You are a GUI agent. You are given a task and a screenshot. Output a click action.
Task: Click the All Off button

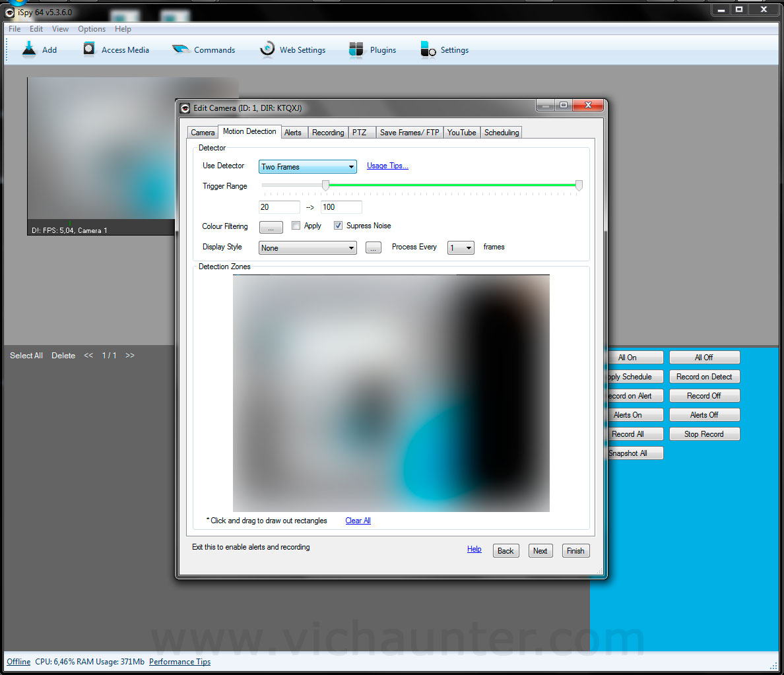[704, 358]
